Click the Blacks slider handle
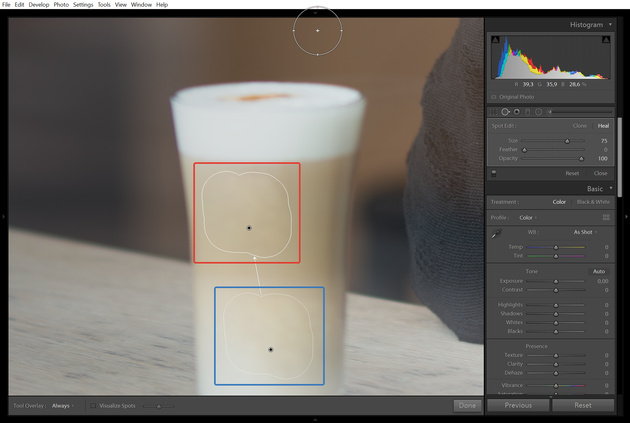 [556, 332]
